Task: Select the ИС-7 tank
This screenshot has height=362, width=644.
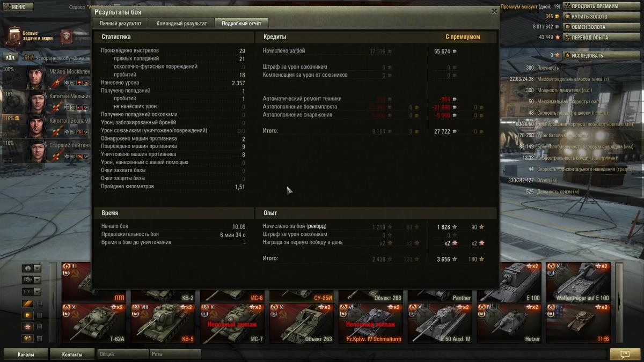Action: [x=232, y=323]
